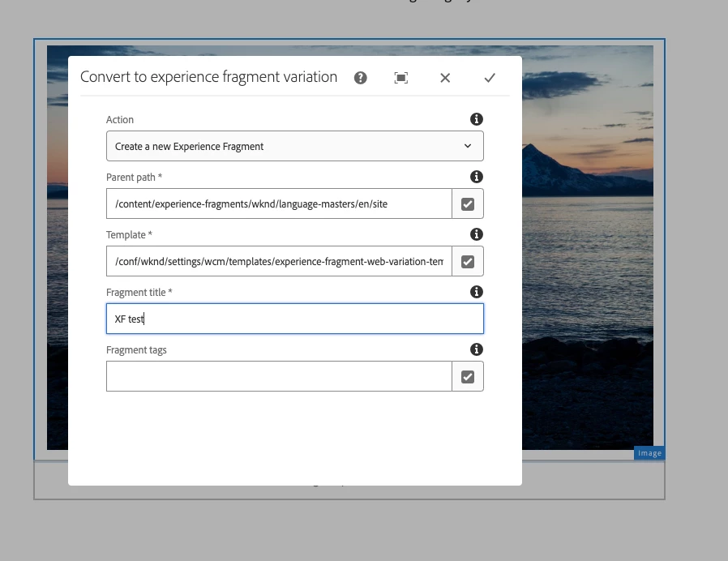Show info for the Parent path field
Viewport: 728px width, 561px height.
[477, 177]
